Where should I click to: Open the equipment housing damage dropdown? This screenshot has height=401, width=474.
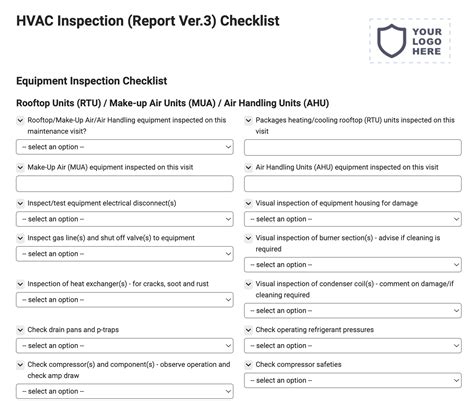(x=353, y=219)
